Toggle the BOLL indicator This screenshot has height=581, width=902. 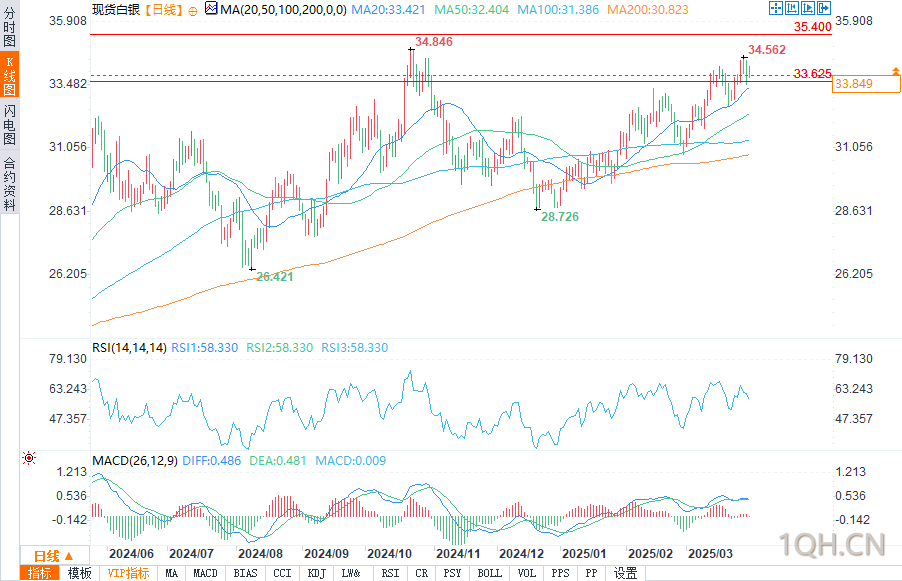(490, 573)
